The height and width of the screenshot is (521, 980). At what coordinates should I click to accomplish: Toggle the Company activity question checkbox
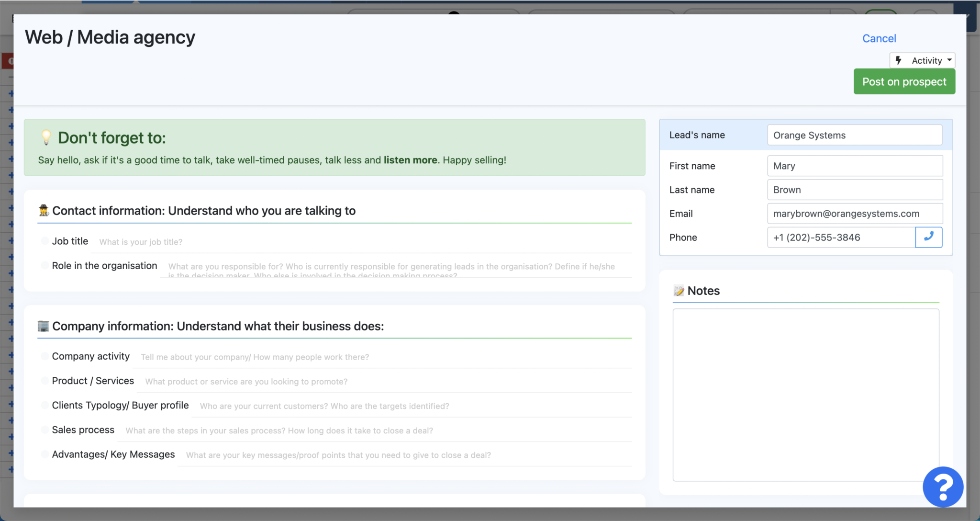[x=44, y=355]
